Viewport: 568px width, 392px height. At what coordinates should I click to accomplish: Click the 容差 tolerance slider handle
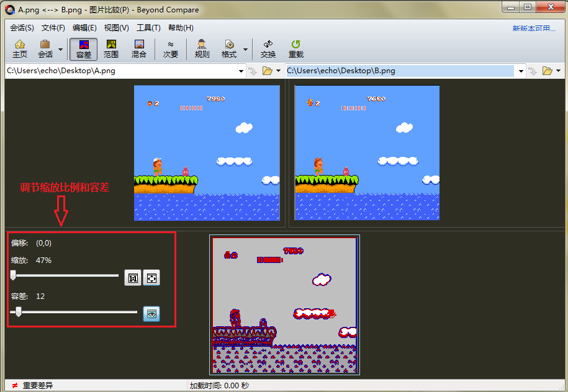(19, 311)
